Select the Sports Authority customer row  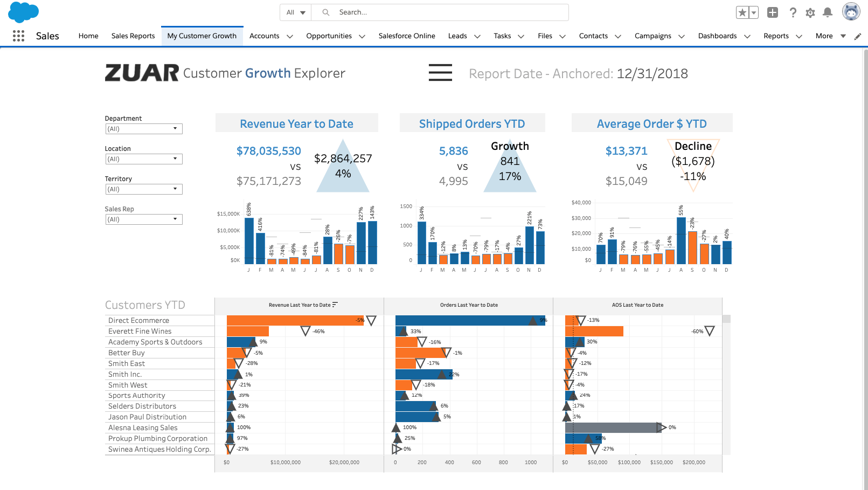click(159, 395)
